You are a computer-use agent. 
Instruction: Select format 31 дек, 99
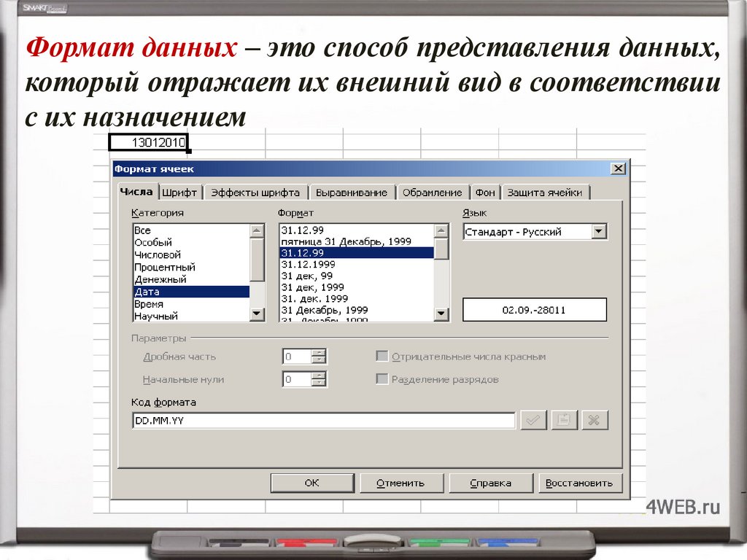pos(357,276)
